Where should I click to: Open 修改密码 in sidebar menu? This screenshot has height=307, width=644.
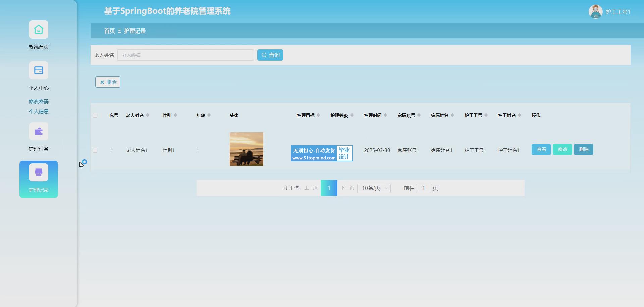39,101
